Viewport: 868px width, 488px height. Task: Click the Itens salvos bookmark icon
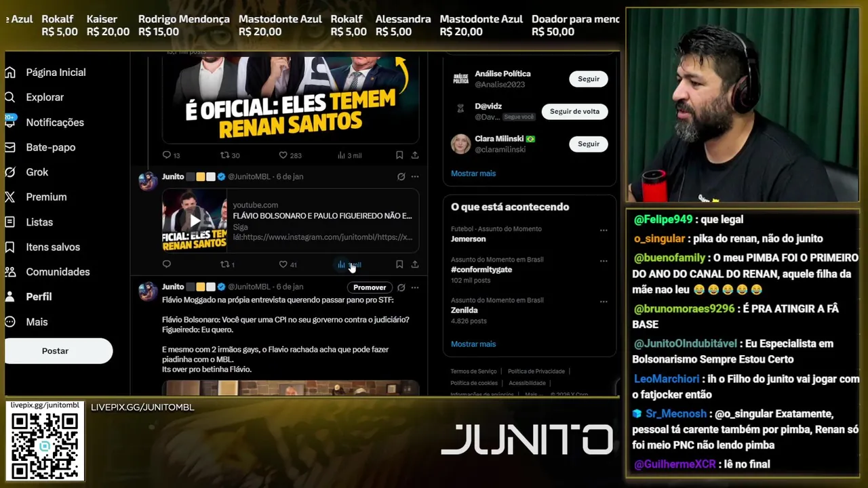tap(10, 247)
